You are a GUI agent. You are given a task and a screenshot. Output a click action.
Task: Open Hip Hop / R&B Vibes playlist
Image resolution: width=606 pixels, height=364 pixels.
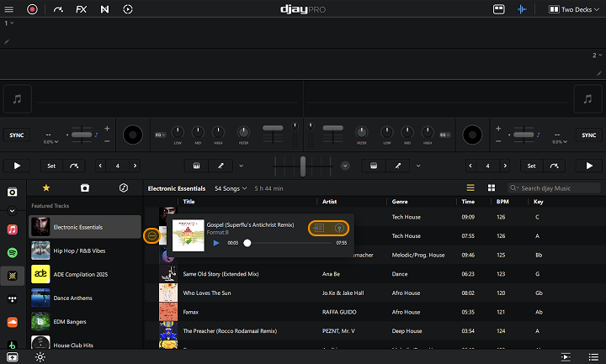coord(85,251)
